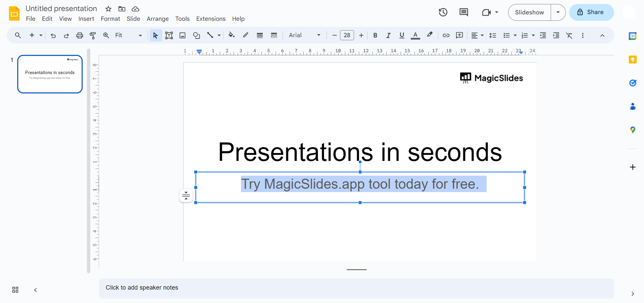The image size is (644, 303).
Task: Star the Untitled presentation
Action: click(108, 9)
